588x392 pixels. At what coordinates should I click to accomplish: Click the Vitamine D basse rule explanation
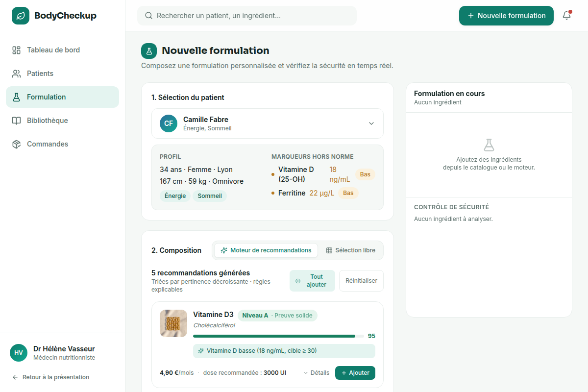(x=284, y=351)
